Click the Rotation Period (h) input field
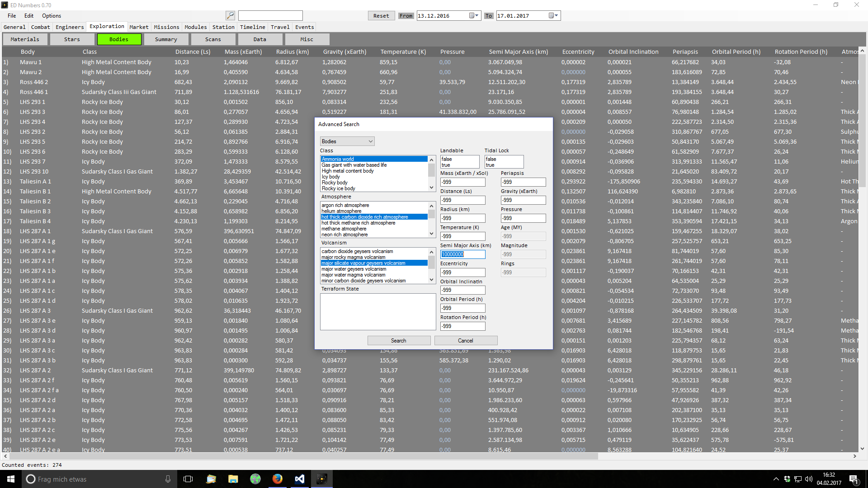The image size is (868, 488). coord(462,326)
